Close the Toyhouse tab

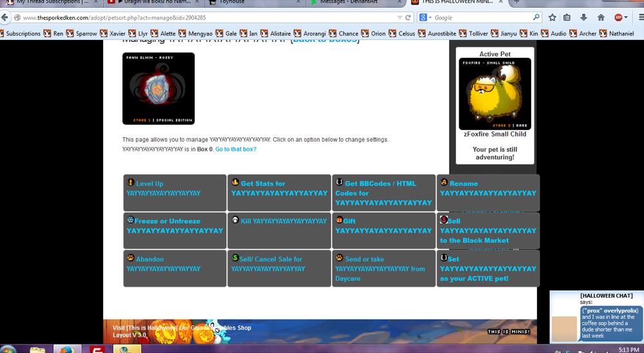(299, 2)
